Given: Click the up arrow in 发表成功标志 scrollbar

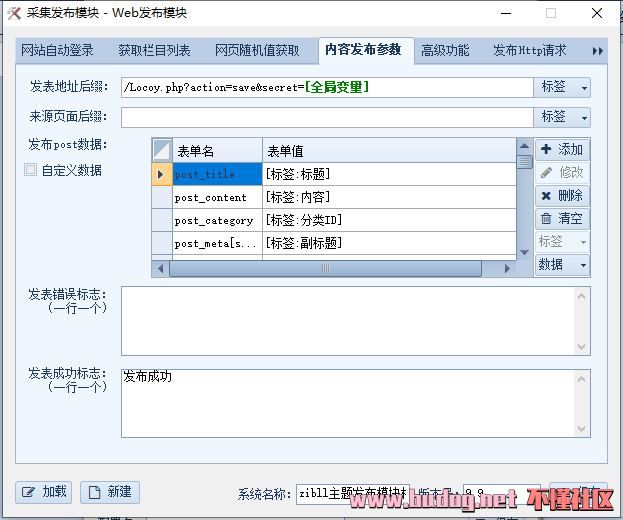Looking at the screenshot, I should click(x=581, y=379).
